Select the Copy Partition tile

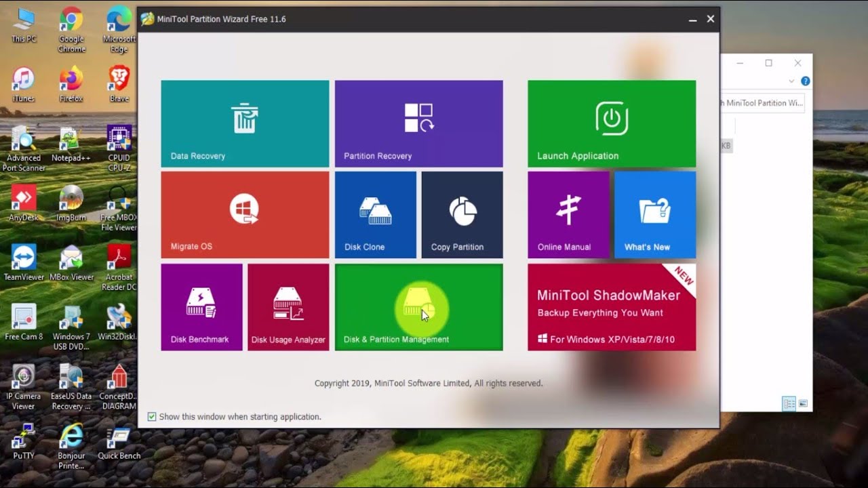[462, 215]
